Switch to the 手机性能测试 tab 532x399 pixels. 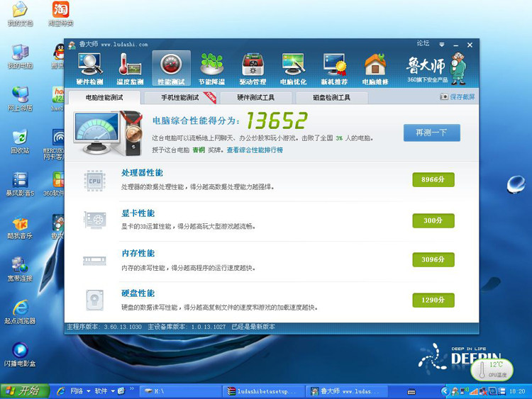pyautogui.click(x=180, y=97)
